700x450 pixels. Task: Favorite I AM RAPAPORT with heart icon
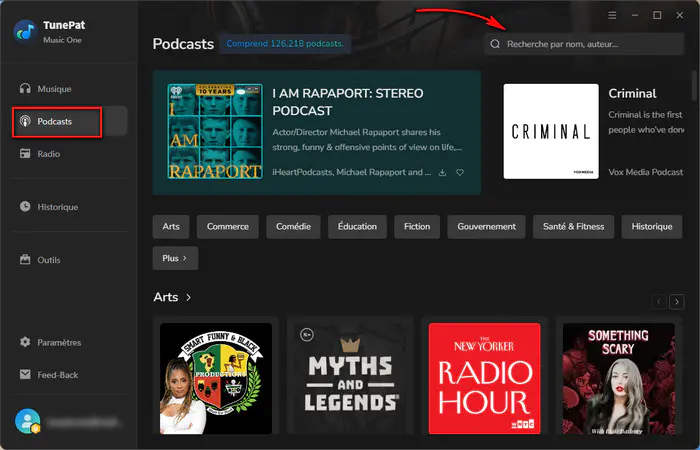[x=460, y=172]
